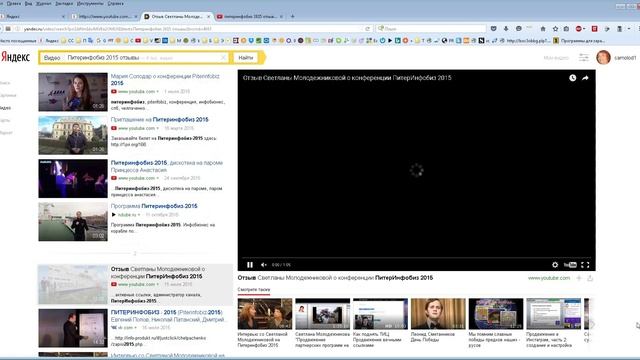The width and height of the screenshot is (640, 360).
Task: Open Firefox Вид menu
Action: pos(28,3)
